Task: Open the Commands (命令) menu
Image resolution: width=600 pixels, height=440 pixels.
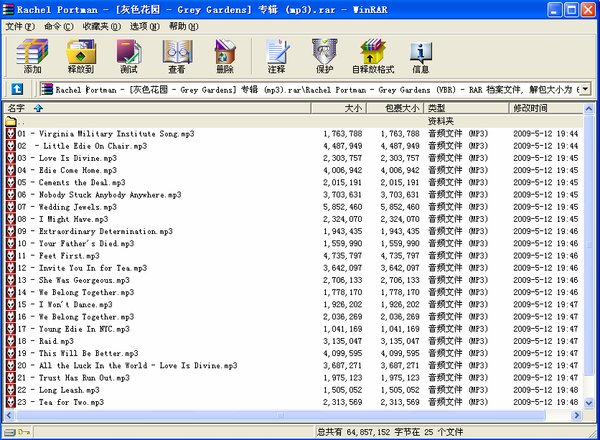Action: click(x=59, y=26)
